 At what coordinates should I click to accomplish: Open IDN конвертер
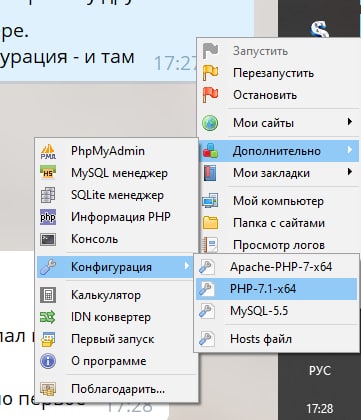point(116,317)
